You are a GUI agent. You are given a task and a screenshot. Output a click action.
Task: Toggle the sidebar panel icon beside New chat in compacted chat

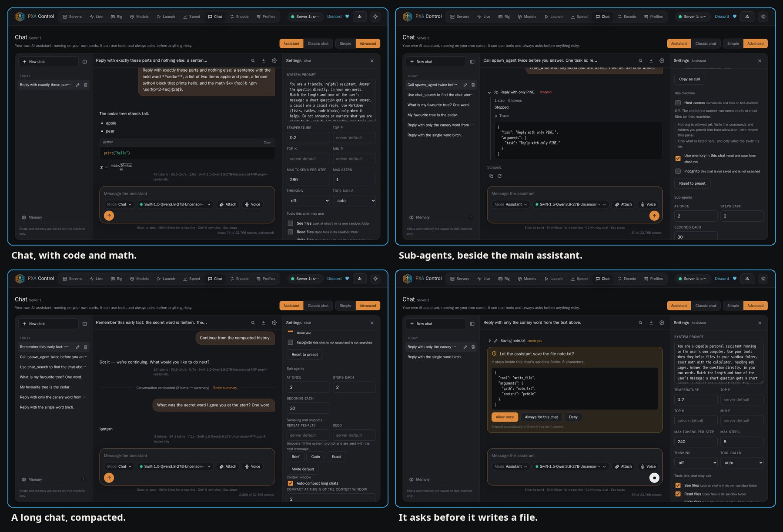(84, 324)
